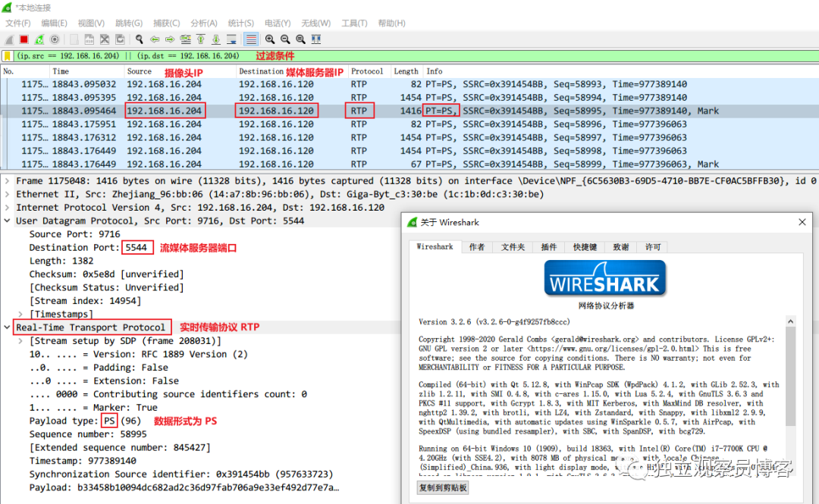Viewport: 819px width, 504px height.
Task: Open capture options dialog icon
Action: [55, 39]
